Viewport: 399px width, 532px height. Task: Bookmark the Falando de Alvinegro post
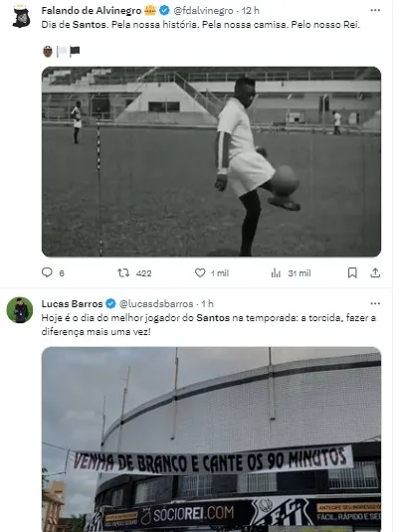[352, 272]
